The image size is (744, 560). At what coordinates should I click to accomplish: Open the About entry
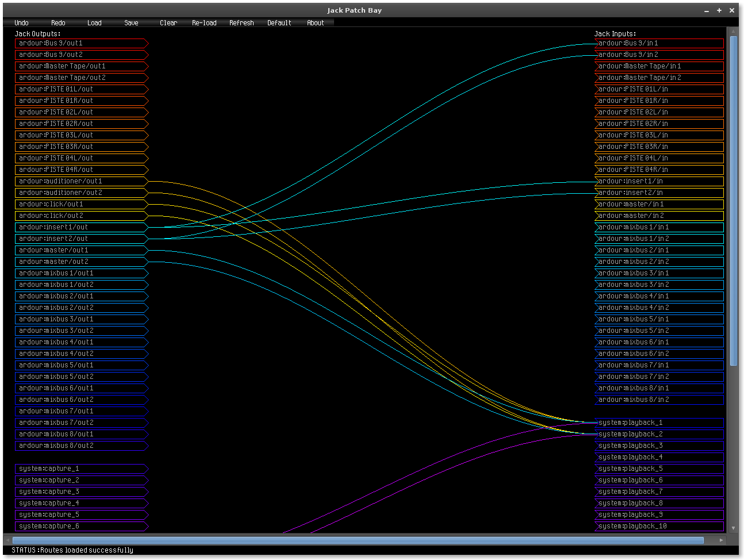(315, 23)
